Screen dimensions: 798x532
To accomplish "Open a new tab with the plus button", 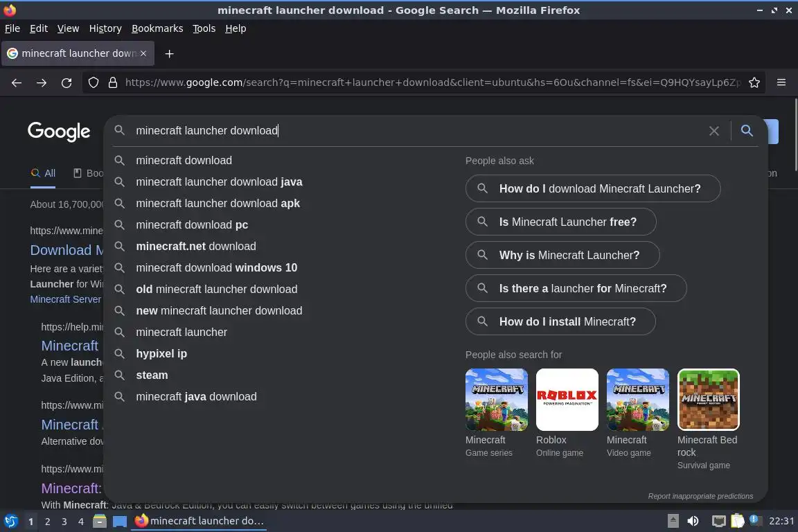I will click(x=170, y=53).
